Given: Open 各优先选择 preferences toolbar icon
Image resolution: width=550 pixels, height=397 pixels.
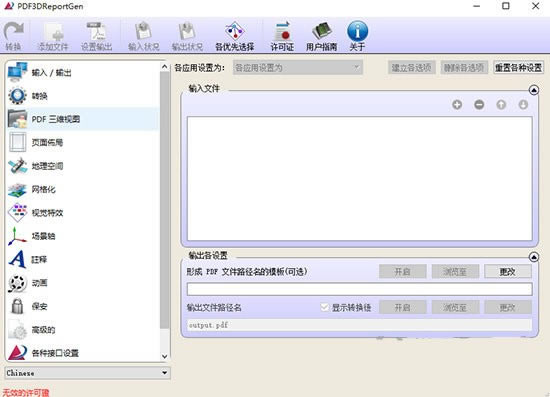Looking at the screenshot, I should 234,35.
